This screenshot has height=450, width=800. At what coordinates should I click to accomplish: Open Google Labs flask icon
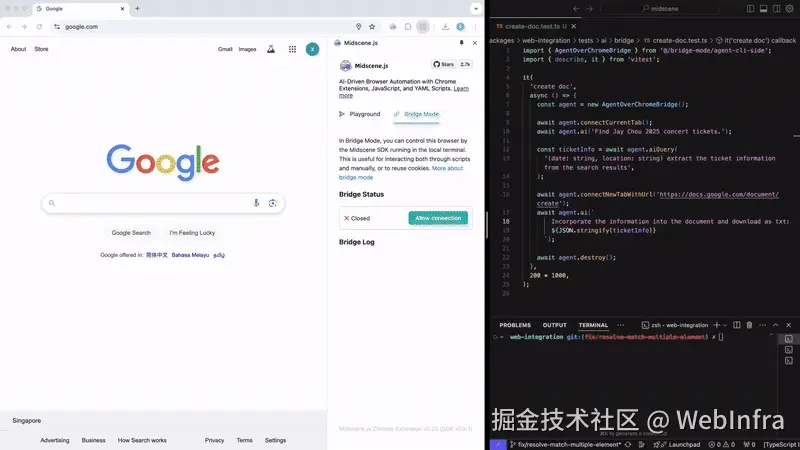271,49
